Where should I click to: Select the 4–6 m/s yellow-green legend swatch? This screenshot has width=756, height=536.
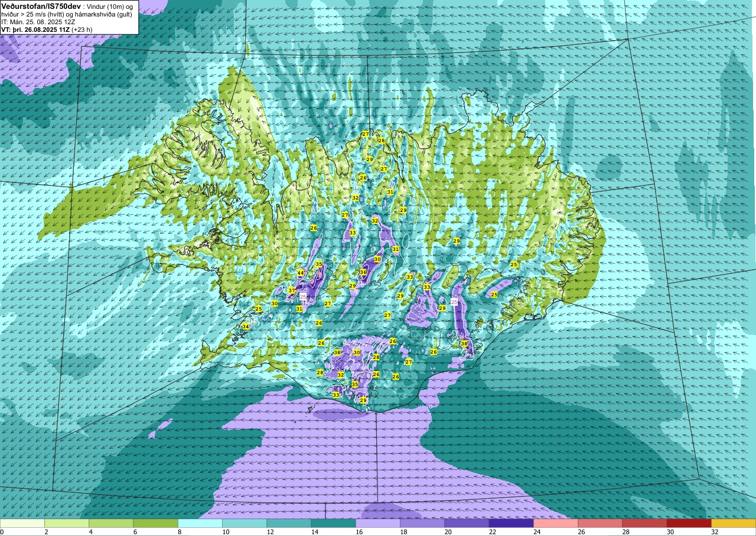(x=111, y=524)
